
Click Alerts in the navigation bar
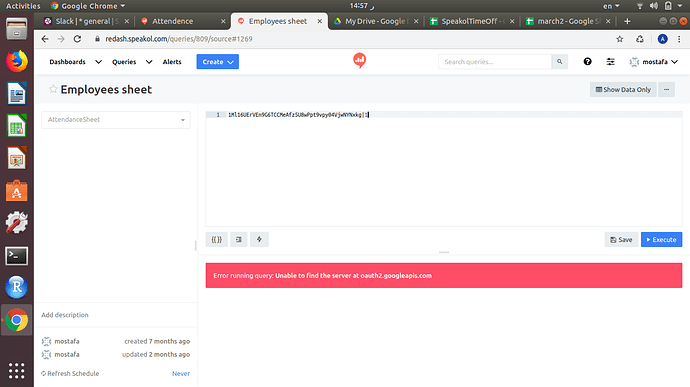[172, 62]
